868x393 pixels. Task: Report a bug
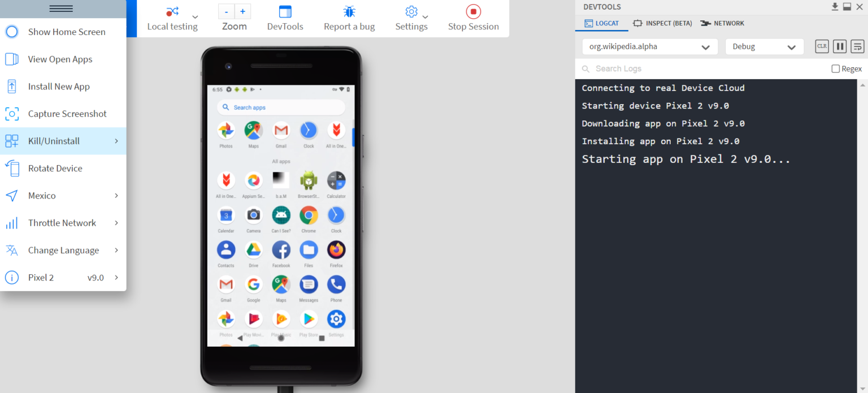(349, 18)
